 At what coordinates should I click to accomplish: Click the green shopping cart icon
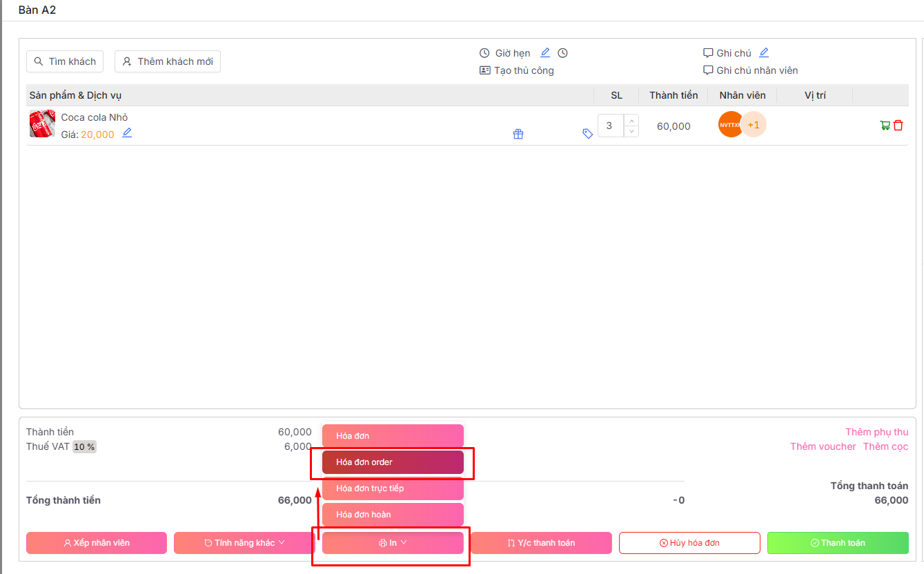(885, 126)
